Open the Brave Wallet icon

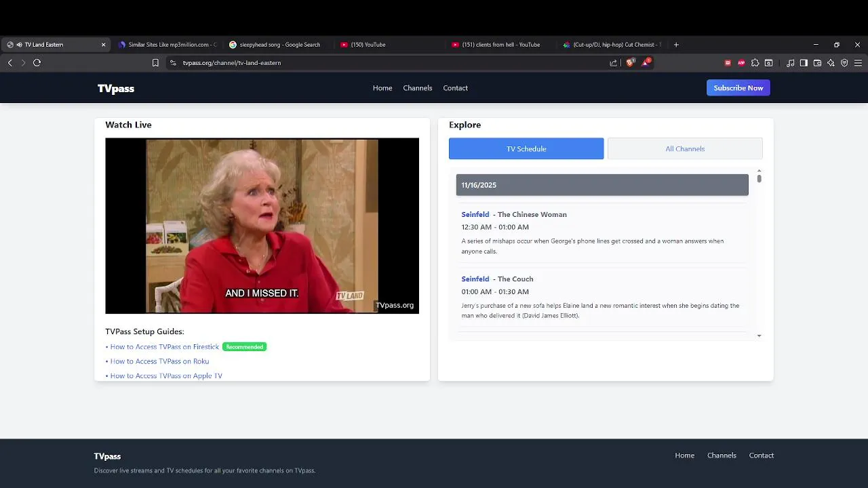point(817,62)
